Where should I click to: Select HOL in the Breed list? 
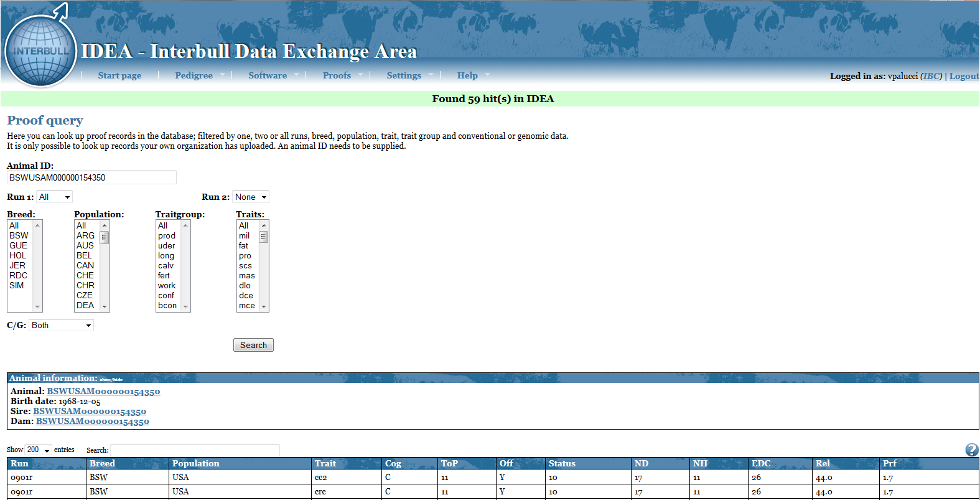(x=18, y=255)
